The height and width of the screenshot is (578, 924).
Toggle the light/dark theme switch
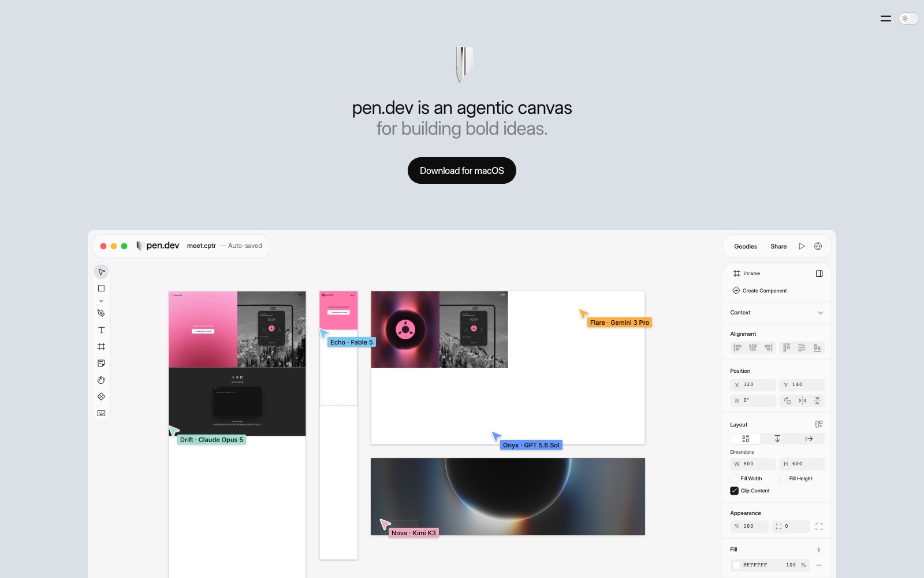[908, 18]
